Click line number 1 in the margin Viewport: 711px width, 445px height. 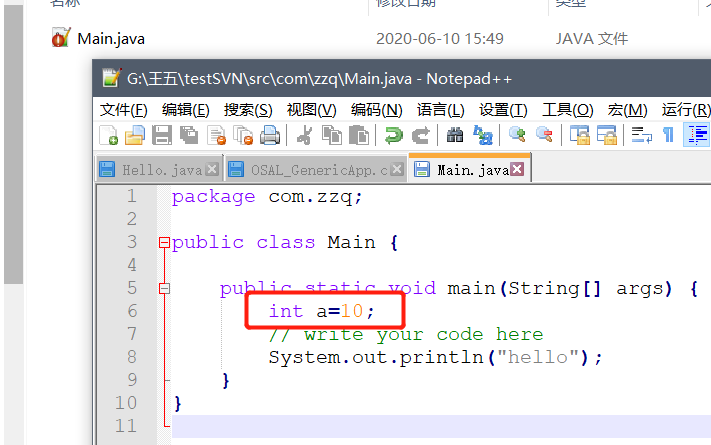click(x=131, y=196)
